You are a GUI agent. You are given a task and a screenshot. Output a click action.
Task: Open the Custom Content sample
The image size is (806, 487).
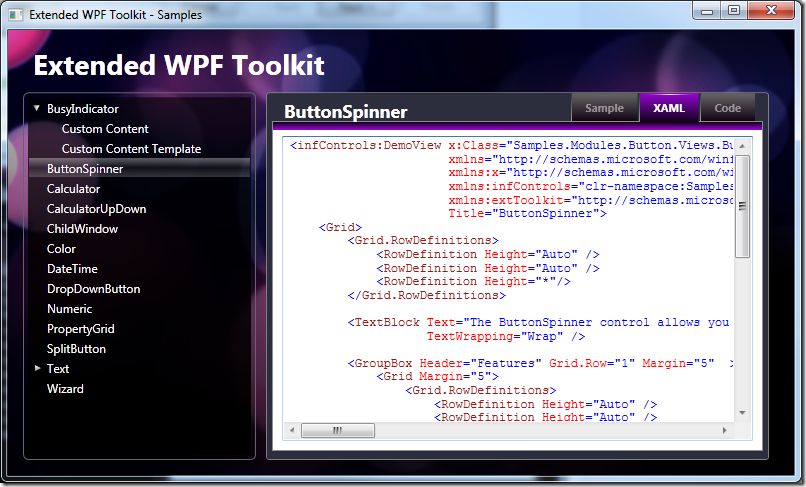[105, 129]
